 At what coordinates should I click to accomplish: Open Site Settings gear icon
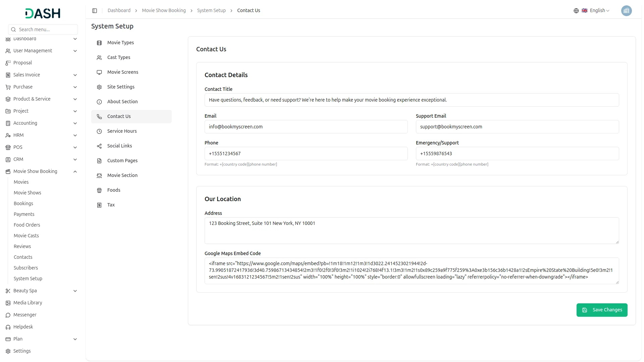99,87
